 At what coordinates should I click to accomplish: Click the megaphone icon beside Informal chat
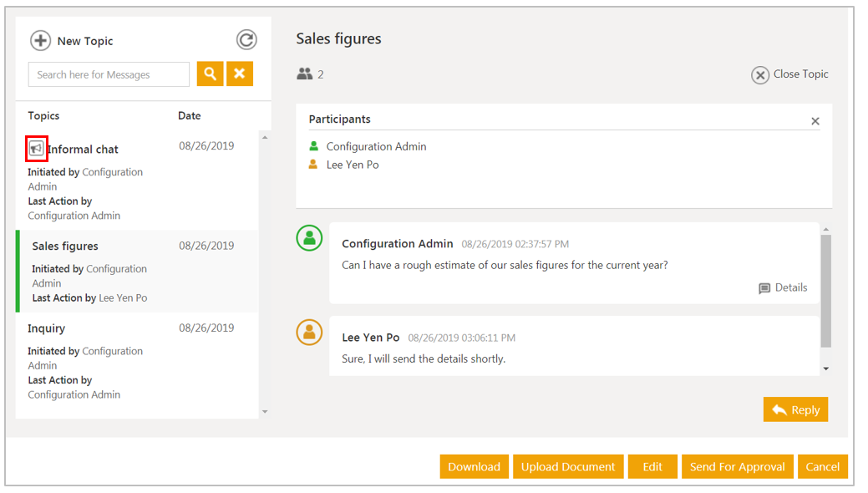pos(36,148)
